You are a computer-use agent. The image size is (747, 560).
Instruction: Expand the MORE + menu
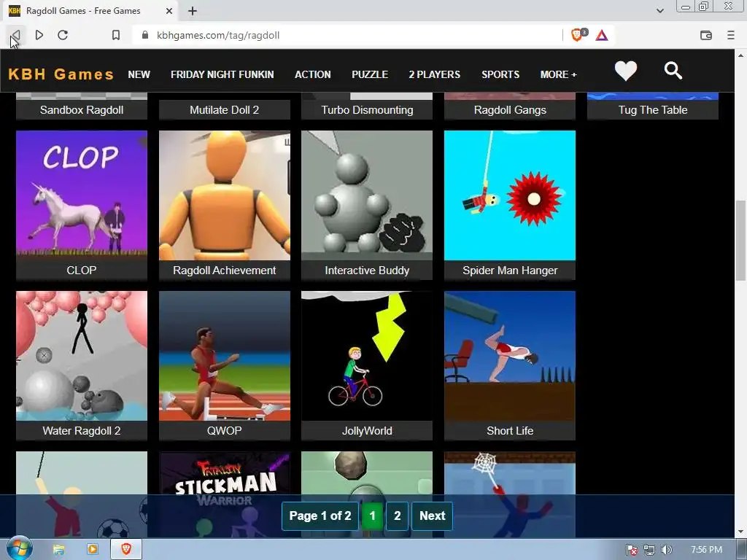(558, 75)
